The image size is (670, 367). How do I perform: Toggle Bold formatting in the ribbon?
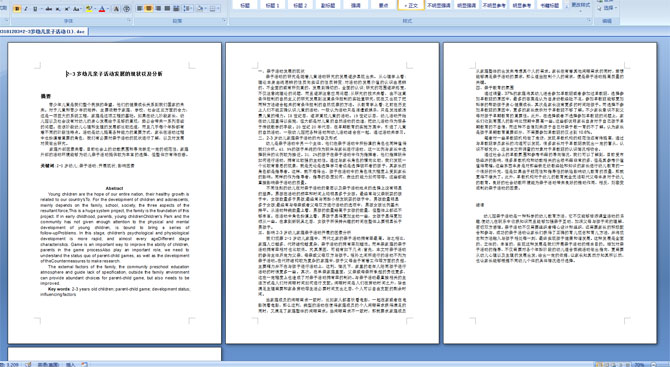pyautogui.click(x=17, y=9)
